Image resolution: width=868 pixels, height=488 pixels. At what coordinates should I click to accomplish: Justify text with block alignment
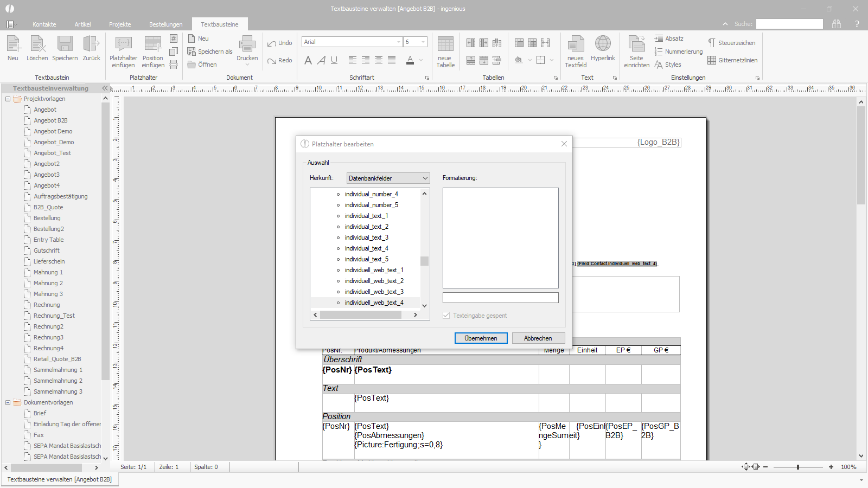click(x=392, y=60)
